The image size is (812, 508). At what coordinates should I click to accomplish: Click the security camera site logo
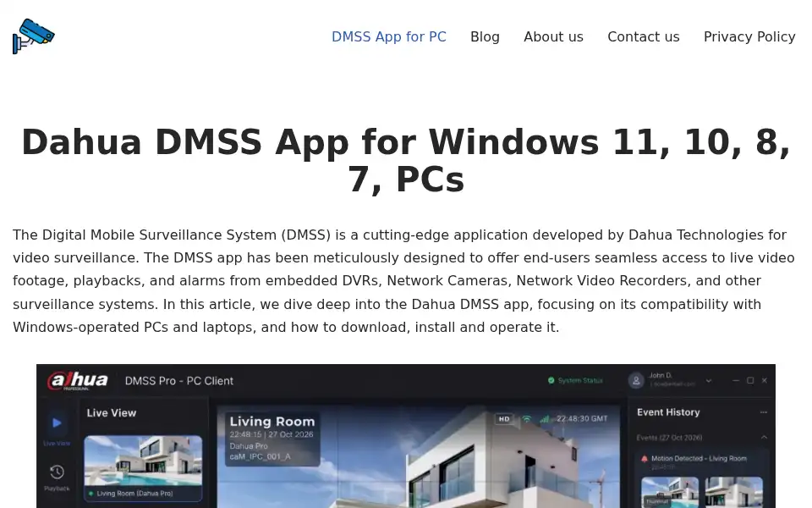click(34, 36)
